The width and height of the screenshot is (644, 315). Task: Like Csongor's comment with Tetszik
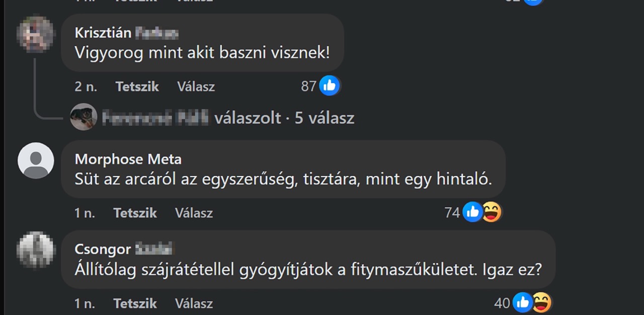click(x=135, y=303)
